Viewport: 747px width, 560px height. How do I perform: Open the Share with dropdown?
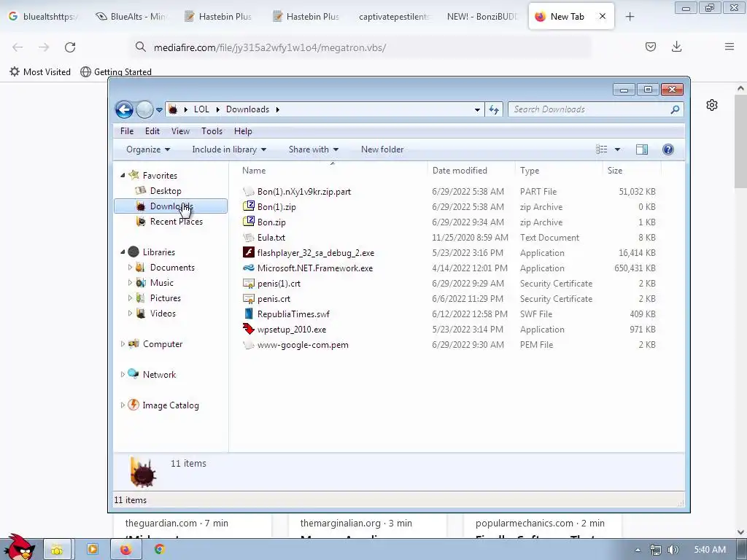314,149
